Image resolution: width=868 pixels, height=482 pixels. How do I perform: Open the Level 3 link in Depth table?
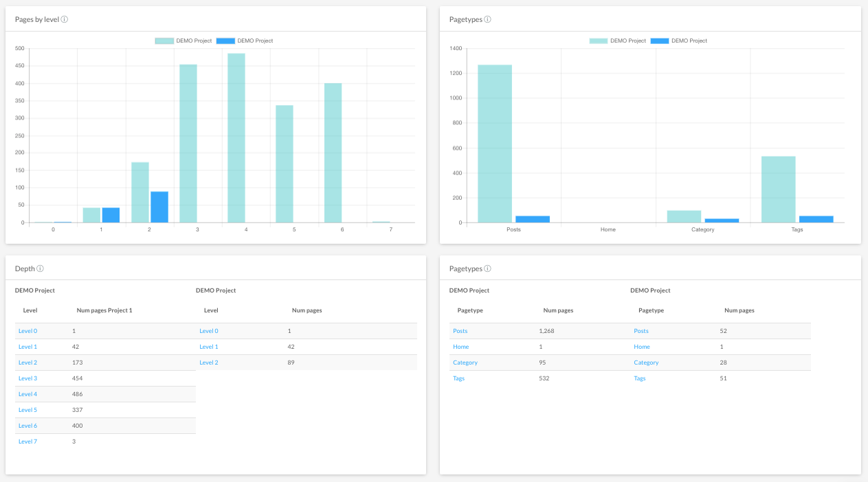coord(27,378)
